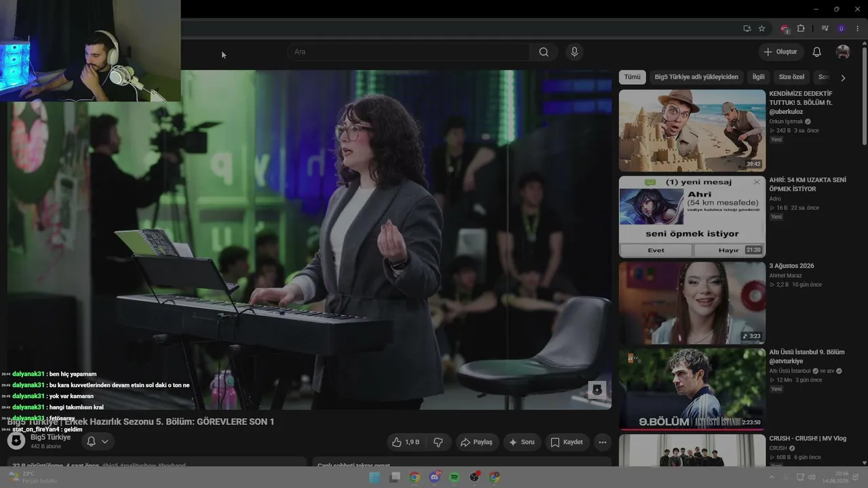
Task: Open the KENDİMİZE DEDEKTİF TUTTUK video thumbnail
Action: click(692, 130)
